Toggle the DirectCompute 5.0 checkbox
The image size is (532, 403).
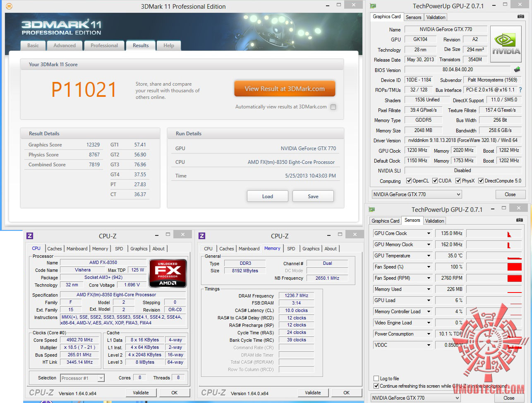(x=481, y=181)
